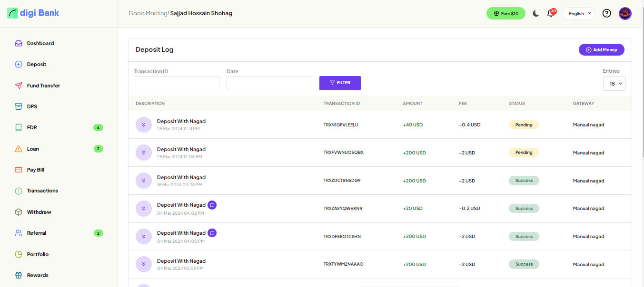This screenshot has width=644, height=287.
Task: Expand the Entries count dropdown
Action: tap(614, 84)
